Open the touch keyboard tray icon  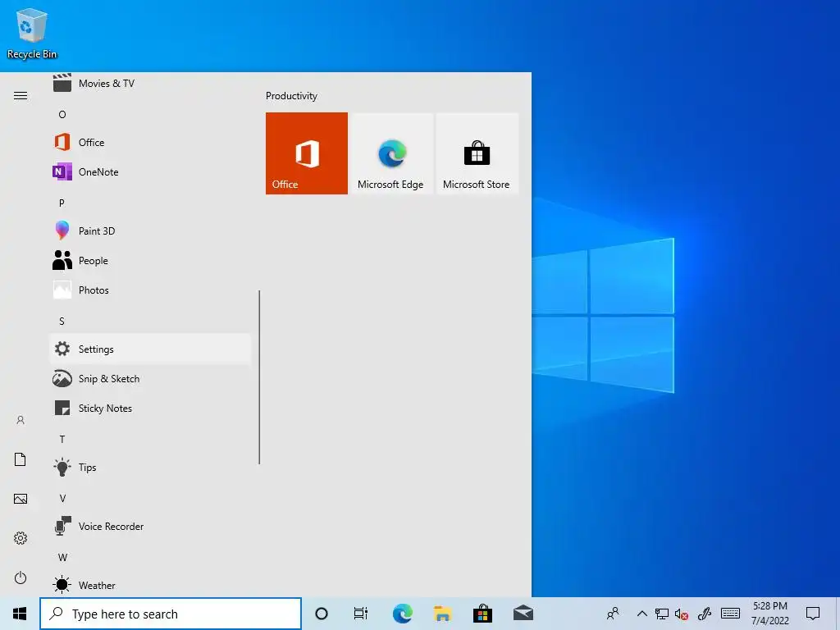pyautogui.click(x=731, y=614)
